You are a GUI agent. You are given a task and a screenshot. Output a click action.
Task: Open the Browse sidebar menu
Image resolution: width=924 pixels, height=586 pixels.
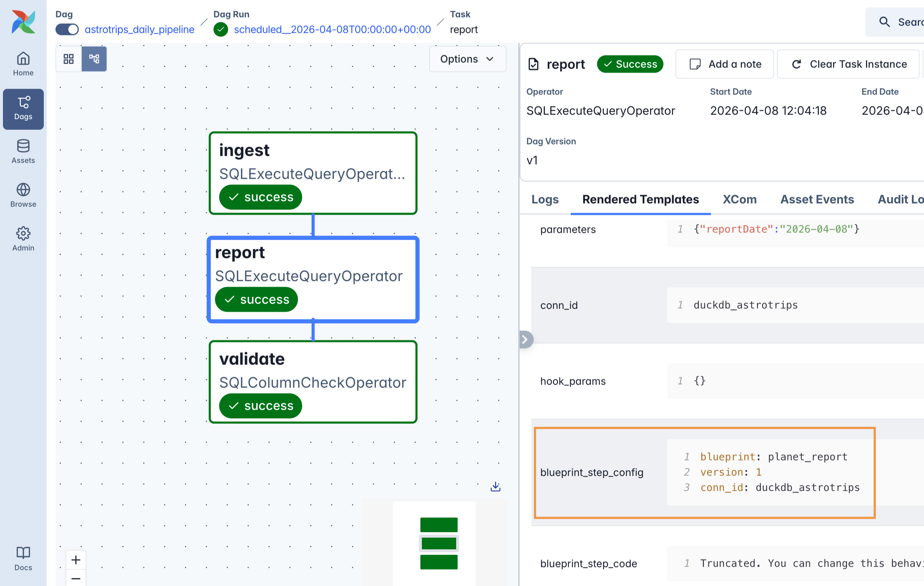[x=23, y=195]
